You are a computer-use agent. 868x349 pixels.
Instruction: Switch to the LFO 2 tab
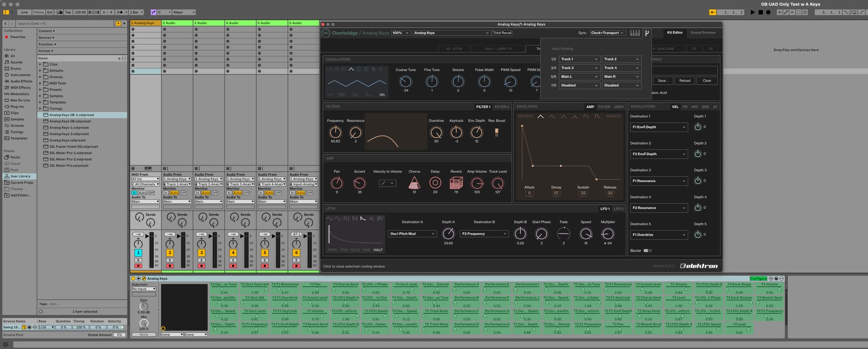pos(618,209)
